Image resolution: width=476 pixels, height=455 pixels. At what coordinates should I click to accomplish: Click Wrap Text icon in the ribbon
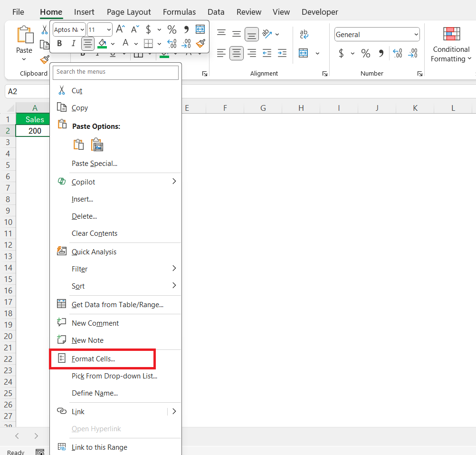pyautogui.click(x=304, y=34)
